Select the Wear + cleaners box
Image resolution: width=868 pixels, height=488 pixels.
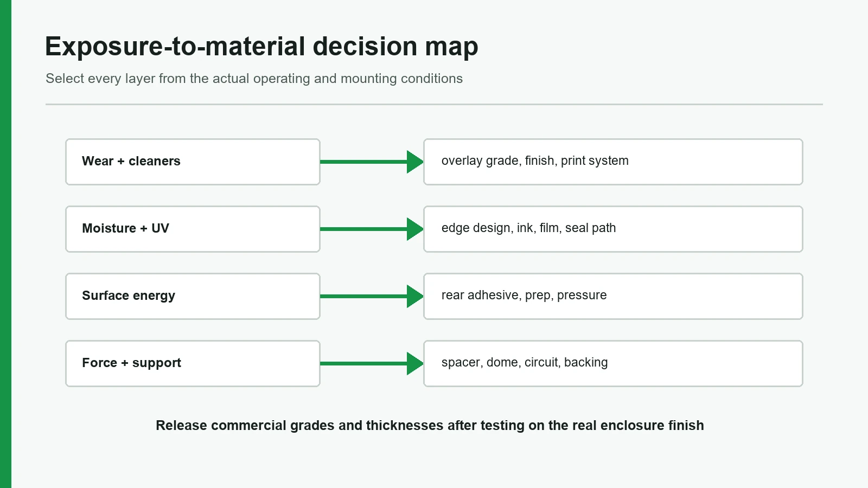tap(193, 162)
